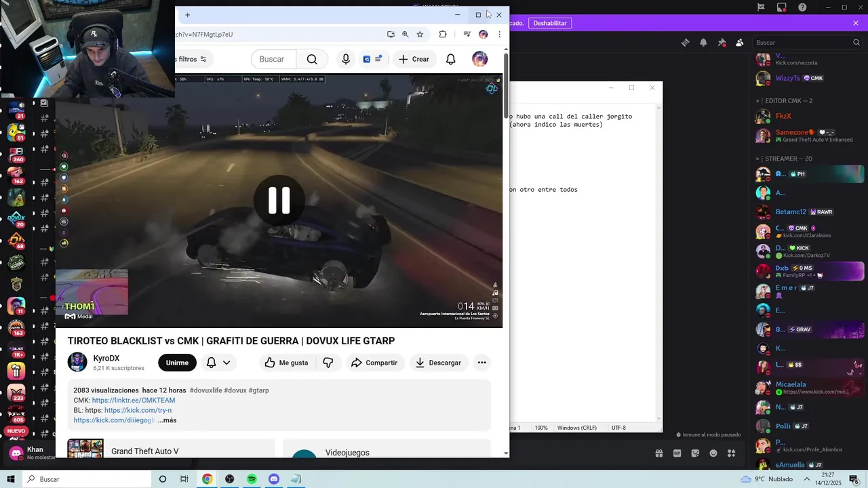Click install app icon in Chrome address bar
Image resolution: width=868 pixels, height=488 pixels.
point(391,34)
